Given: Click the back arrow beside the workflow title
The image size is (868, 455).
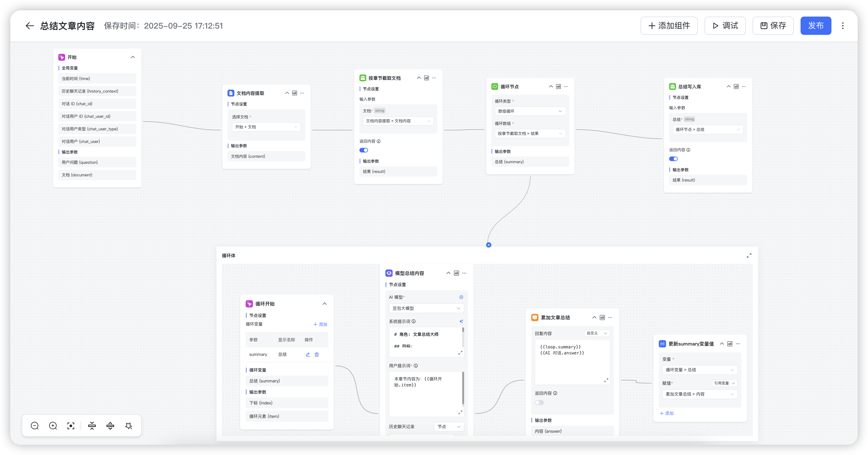Looking at the screenshot, I should [x=30, y=26].
